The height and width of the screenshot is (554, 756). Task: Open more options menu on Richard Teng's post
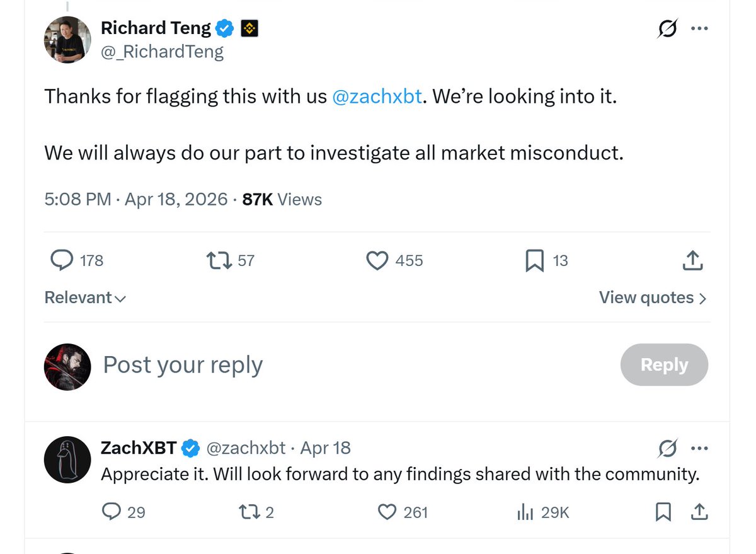699,29
